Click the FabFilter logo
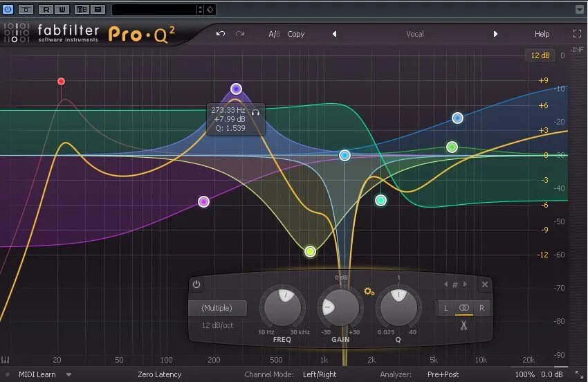 click(x=50, y=33)
